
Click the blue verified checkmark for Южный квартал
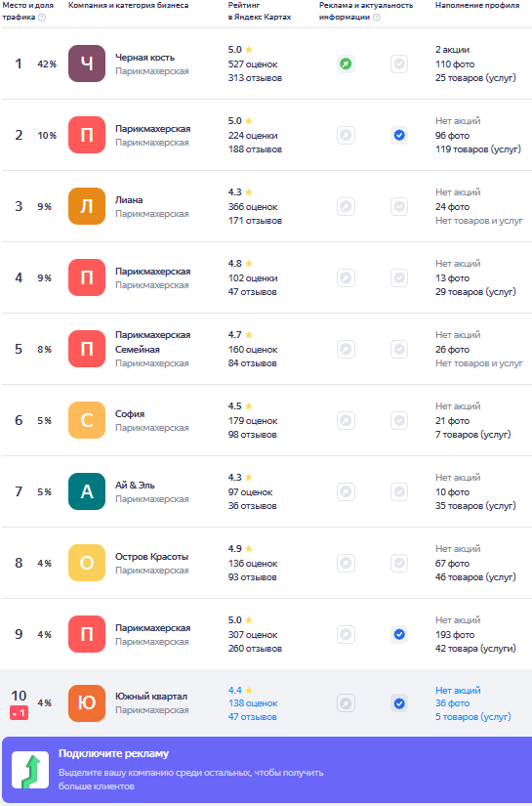coord(399,703)
